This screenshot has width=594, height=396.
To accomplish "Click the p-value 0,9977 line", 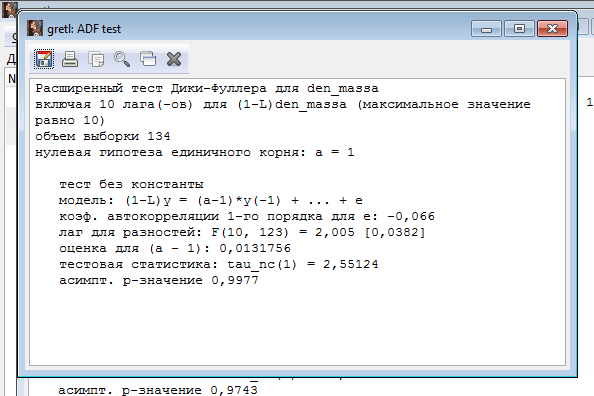I will 159,280.
